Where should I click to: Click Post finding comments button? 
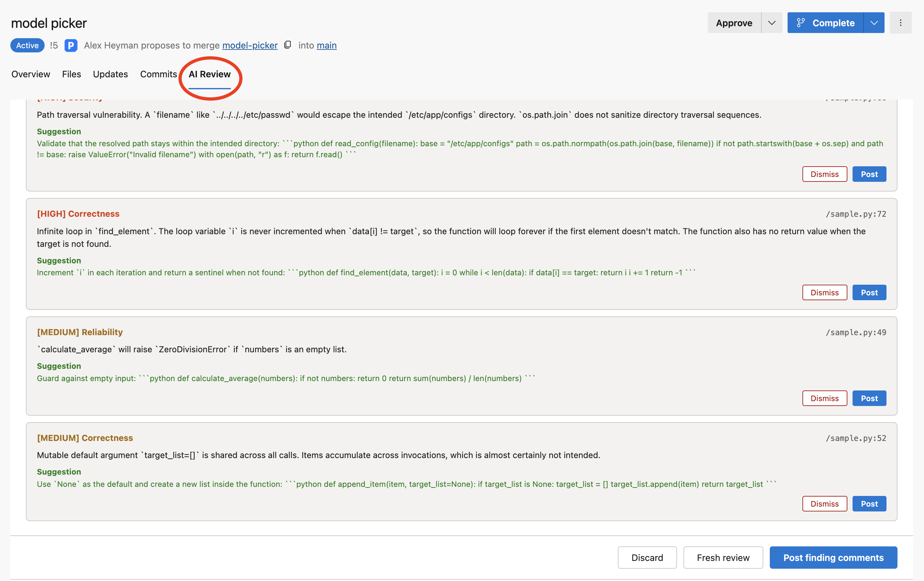[833, 557]
